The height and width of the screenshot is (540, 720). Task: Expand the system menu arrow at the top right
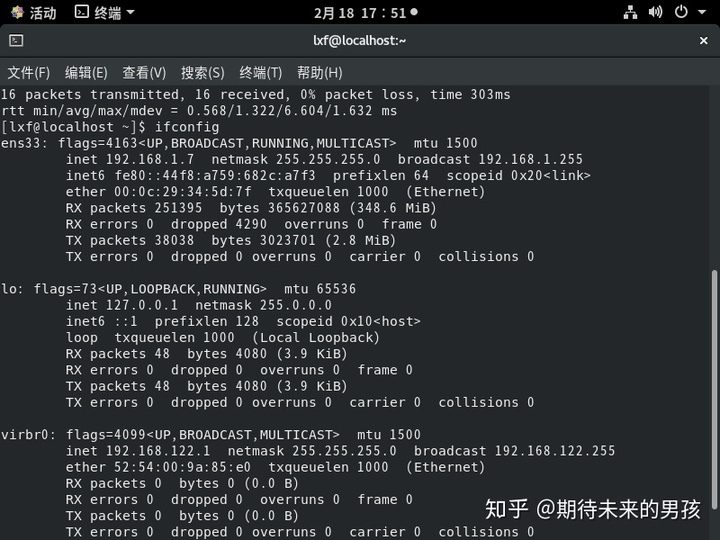(702, 12)
